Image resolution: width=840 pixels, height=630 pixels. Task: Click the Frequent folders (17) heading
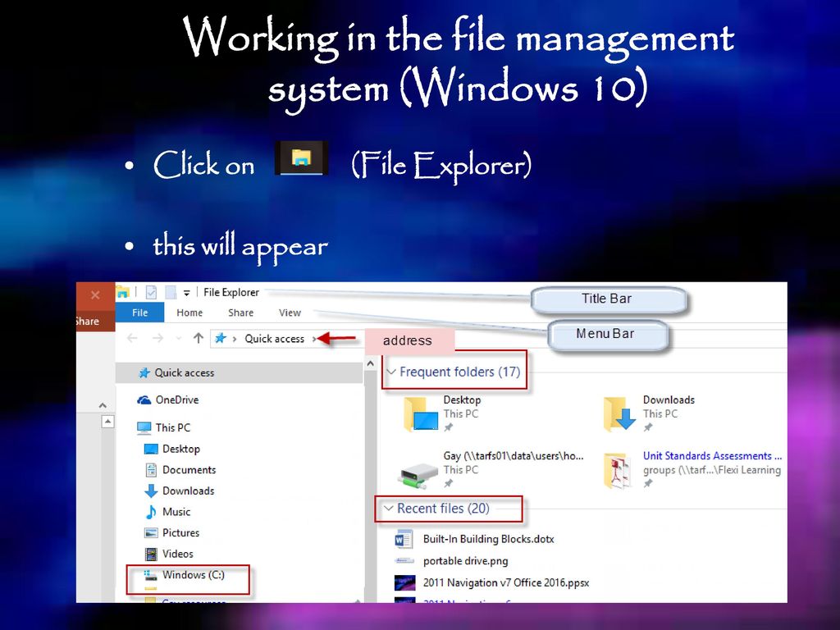pyautogui.click(x=459, y=372)
